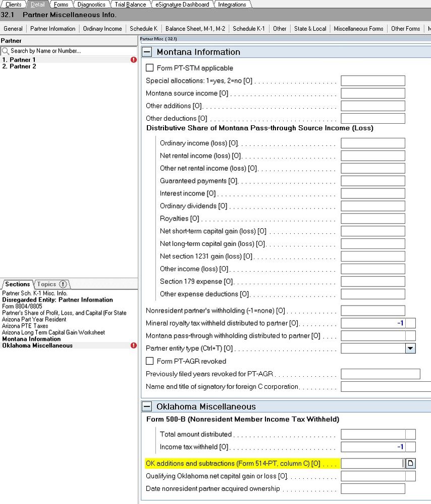
Task: Open the Partner entity type dropdown
Action: pos(410,348)
